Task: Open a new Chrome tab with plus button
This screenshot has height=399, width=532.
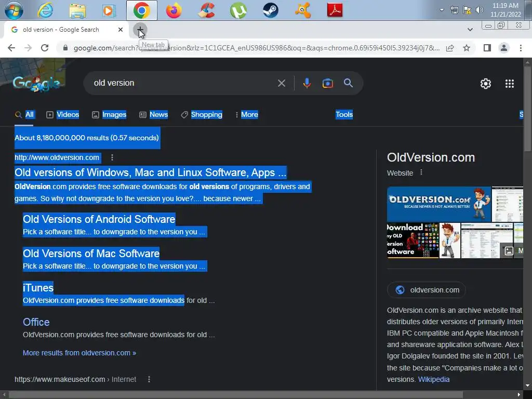Action: point(140,30)
